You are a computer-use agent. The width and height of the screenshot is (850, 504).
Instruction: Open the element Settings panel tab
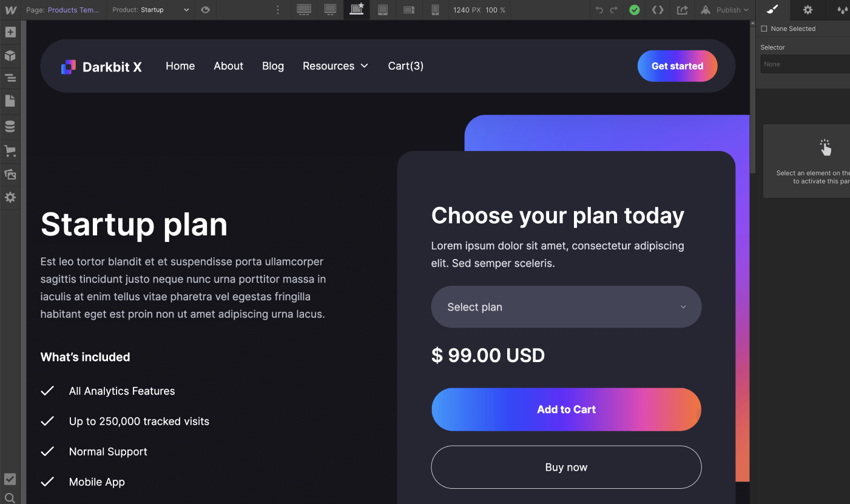pyautogui.click(x=807, y=10)
